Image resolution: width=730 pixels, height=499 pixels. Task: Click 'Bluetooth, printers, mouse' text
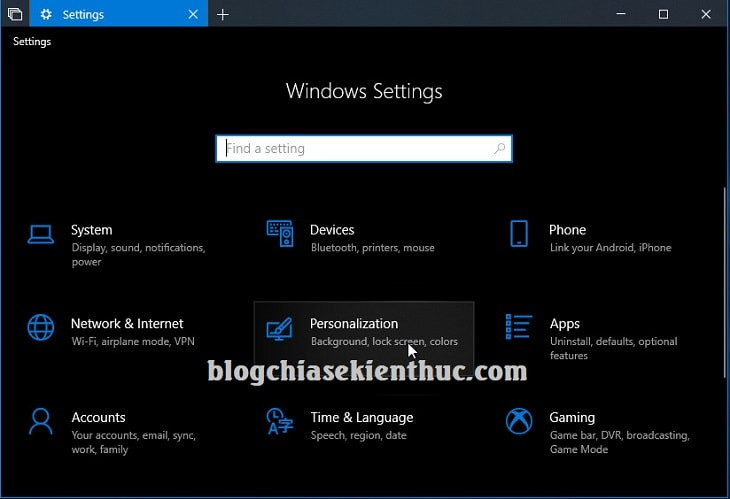coord(372,248)
